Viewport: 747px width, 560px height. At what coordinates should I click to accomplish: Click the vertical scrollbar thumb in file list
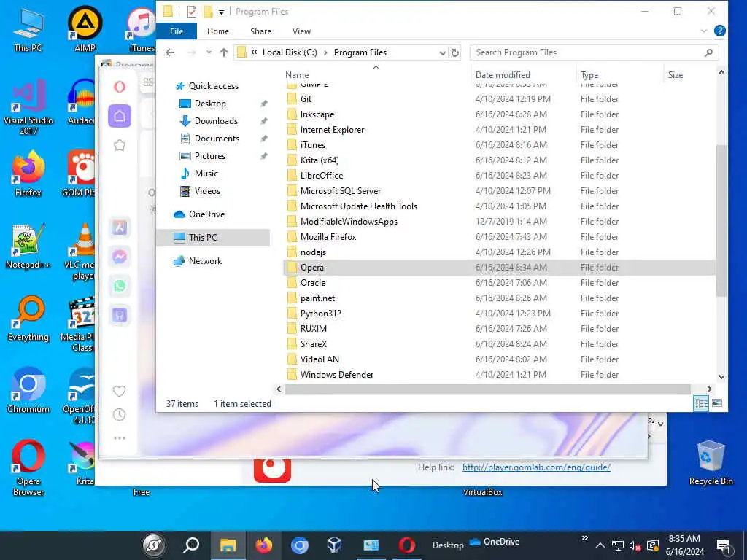coord(721,220)
